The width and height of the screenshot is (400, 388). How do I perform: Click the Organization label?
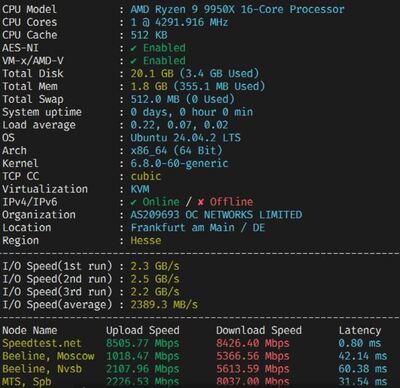point(39,215)
